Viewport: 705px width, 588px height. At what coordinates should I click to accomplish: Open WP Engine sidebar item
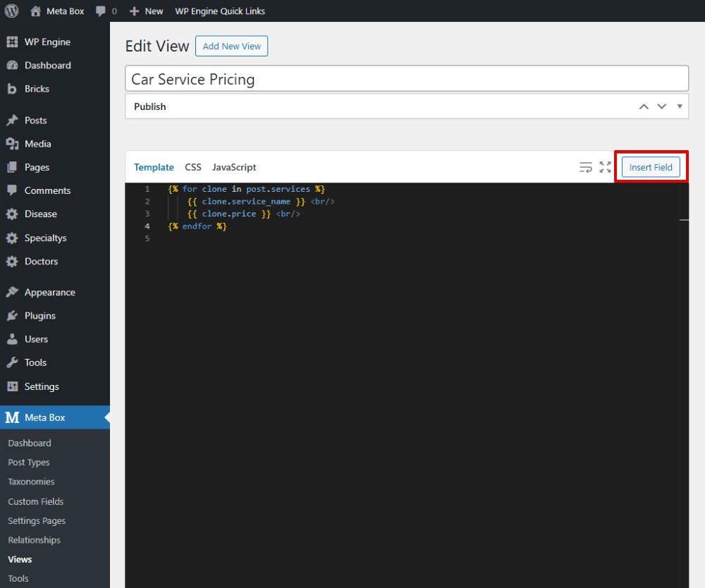pos(47,42)
